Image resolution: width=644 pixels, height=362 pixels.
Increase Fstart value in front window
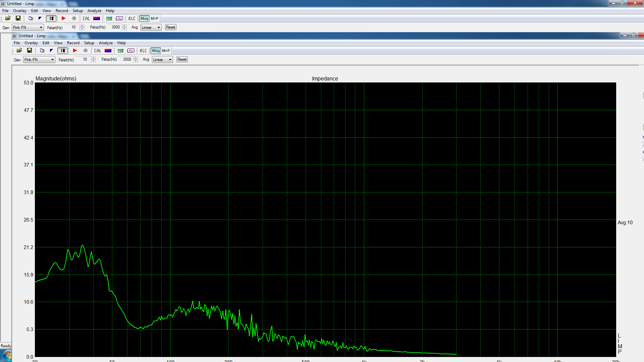(94, 58)
